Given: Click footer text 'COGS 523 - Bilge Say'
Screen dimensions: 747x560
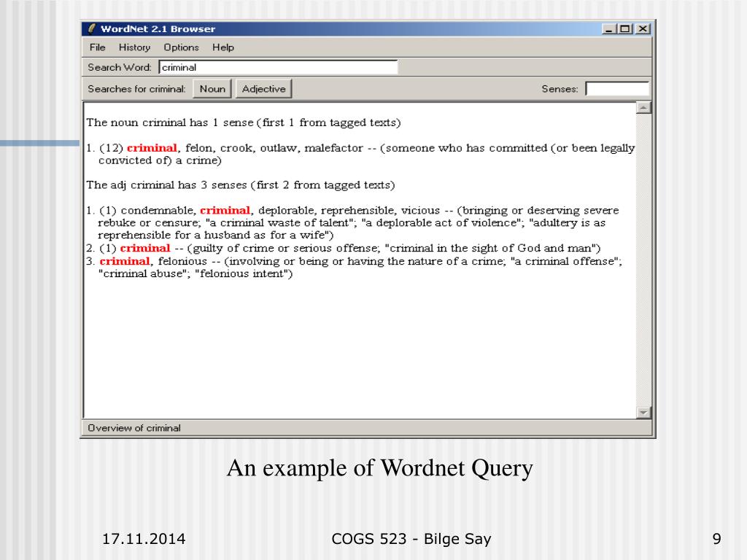Looking at the screenshot, I should [x=411, y=539].
